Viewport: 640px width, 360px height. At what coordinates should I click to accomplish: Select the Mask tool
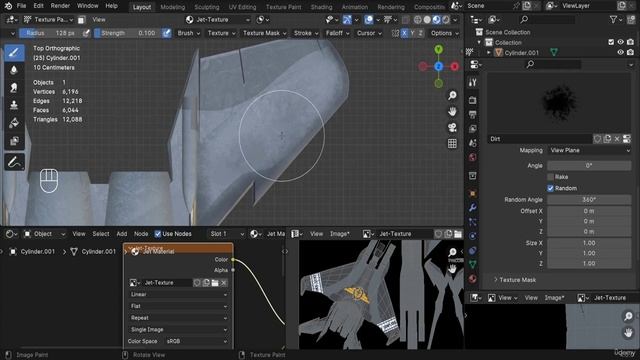point(14,140)
